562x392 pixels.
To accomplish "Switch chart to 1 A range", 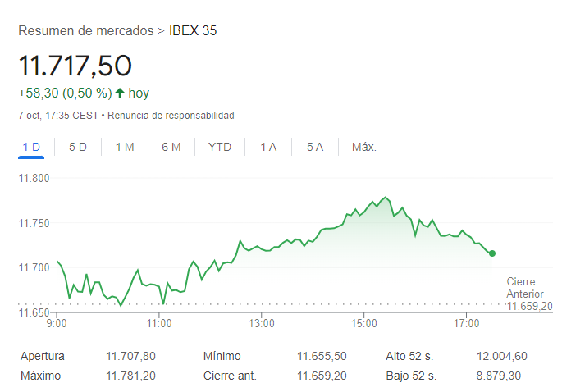I will [268, 147].
